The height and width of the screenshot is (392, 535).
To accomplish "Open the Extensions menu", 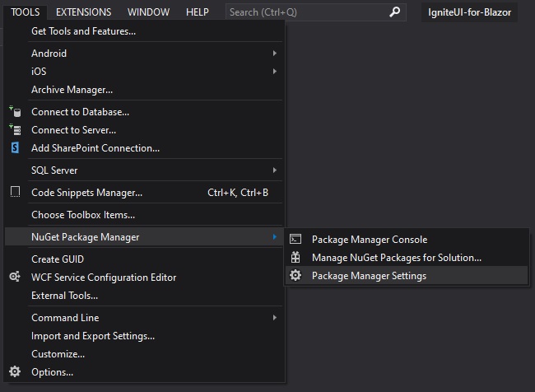I will (83, 12).
